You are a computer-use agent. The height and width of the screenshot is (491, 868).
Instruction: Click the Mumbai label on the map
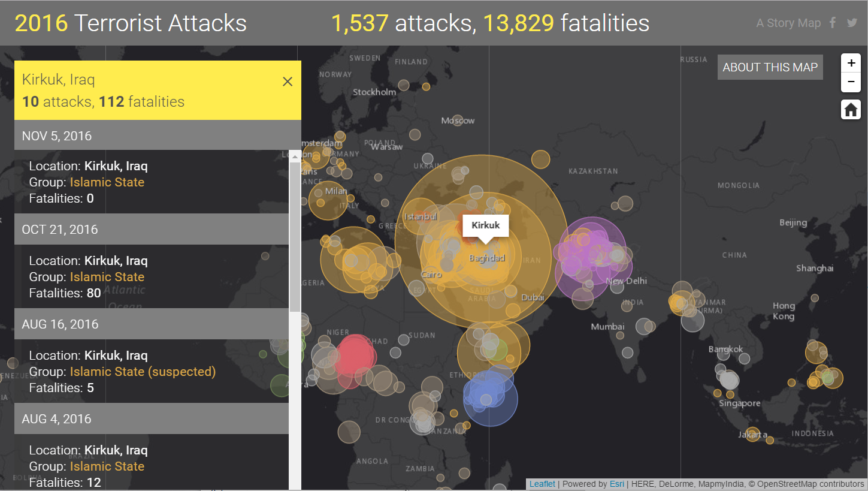(x=607, y=327)
